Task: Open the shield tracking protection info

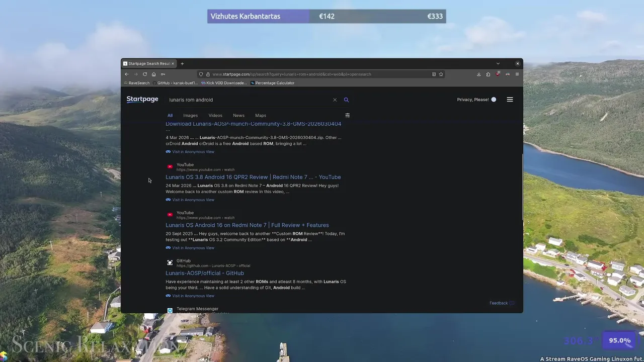Action: coord(201,74)
